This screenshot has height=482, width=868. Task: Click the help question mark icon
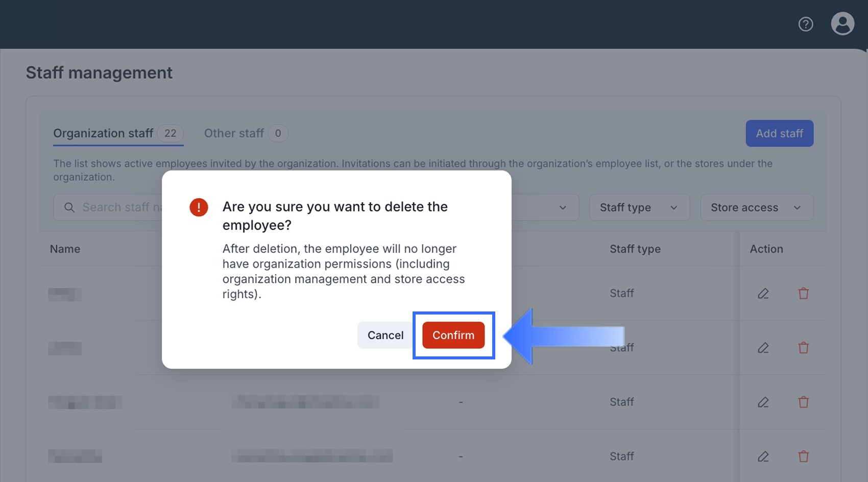click(806, 24)
